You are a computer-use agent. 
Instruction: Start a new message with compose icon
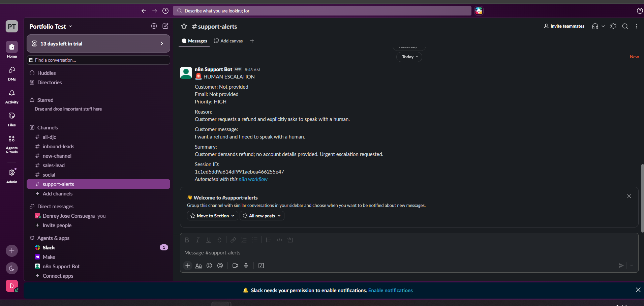pos(165,26)
